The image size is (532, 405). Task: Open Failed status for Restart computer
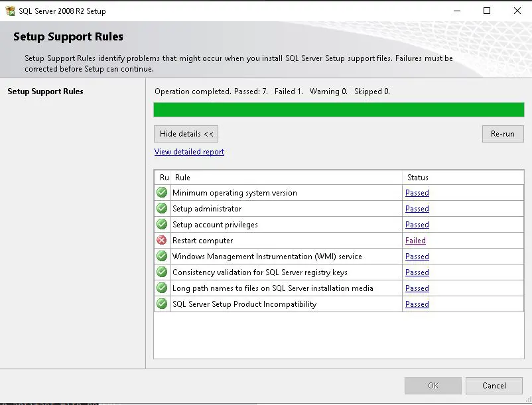coord(415,241)
